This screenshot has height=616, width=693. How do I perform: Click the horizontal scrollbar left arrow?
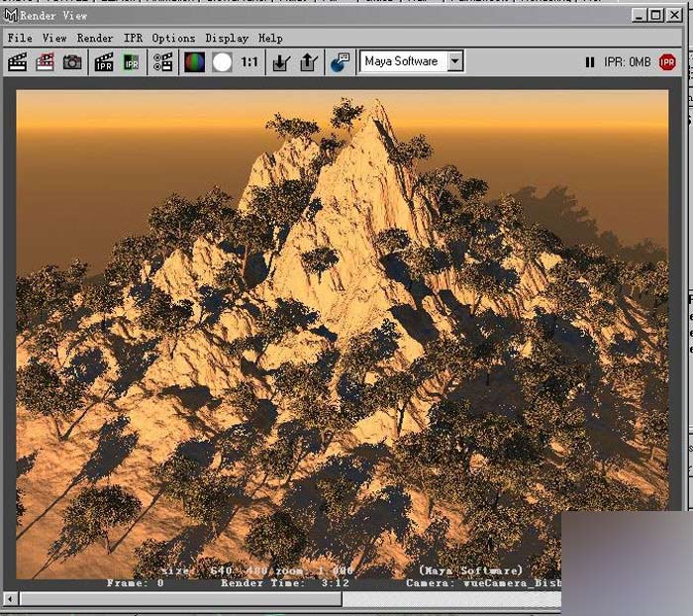10,599
